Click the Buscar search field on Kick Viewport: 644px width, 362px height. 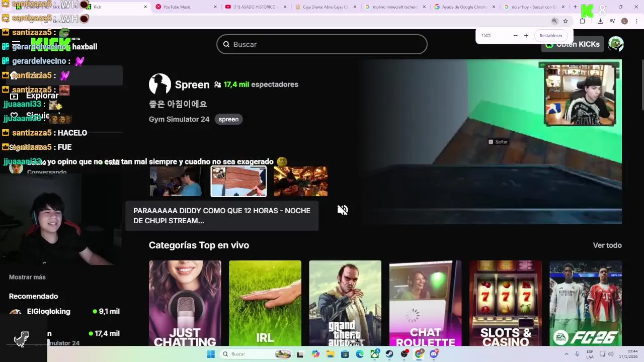(322, 44)
